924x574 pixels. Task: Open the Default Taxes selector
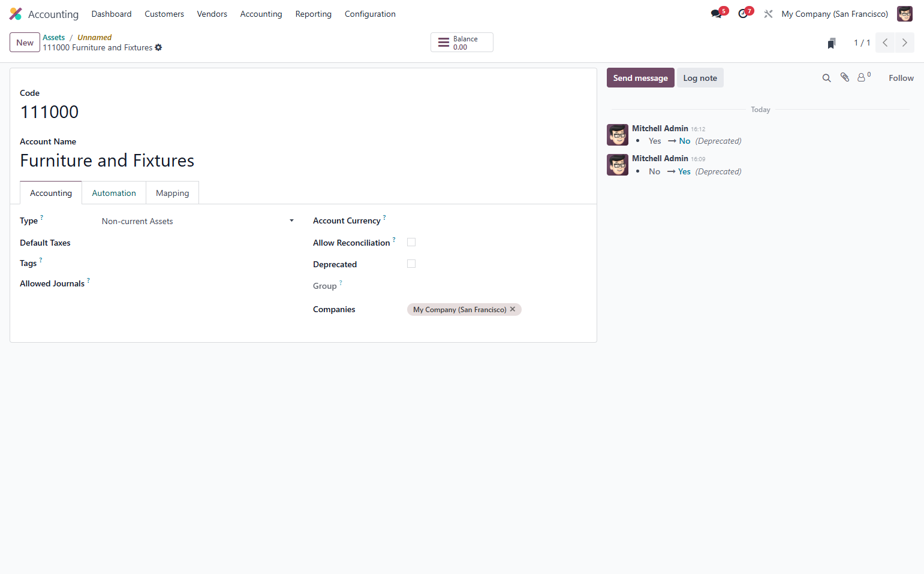(198, 243)
